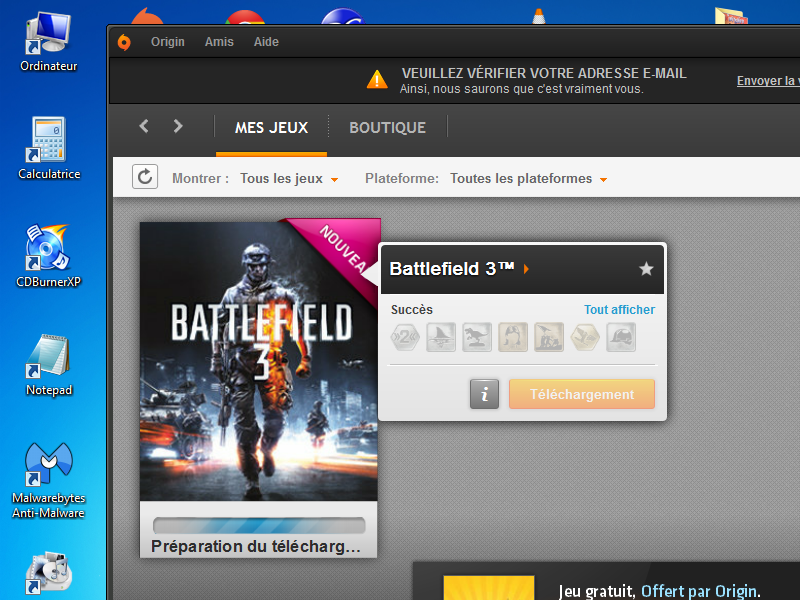The image size is (800, 600).
Task: Open the Notepad desktop shortcut
Action: point(49,365)
